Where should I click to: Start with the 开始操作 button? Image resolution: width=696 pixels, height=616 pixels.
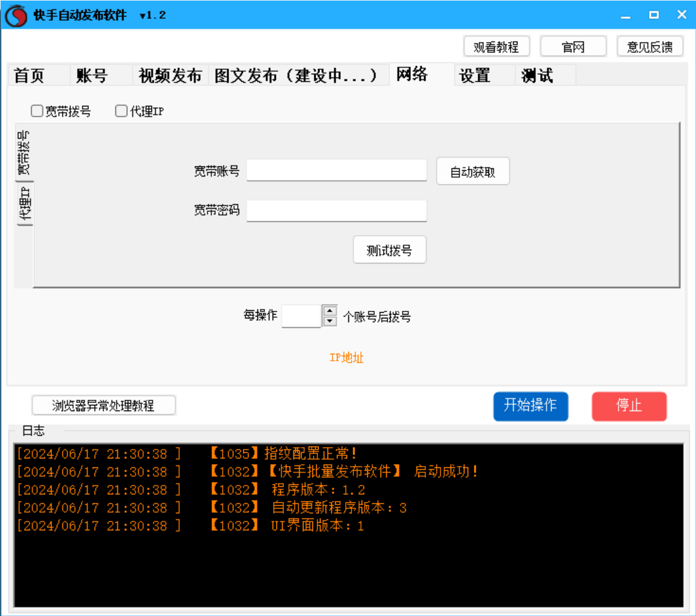[x=531, y=406]
